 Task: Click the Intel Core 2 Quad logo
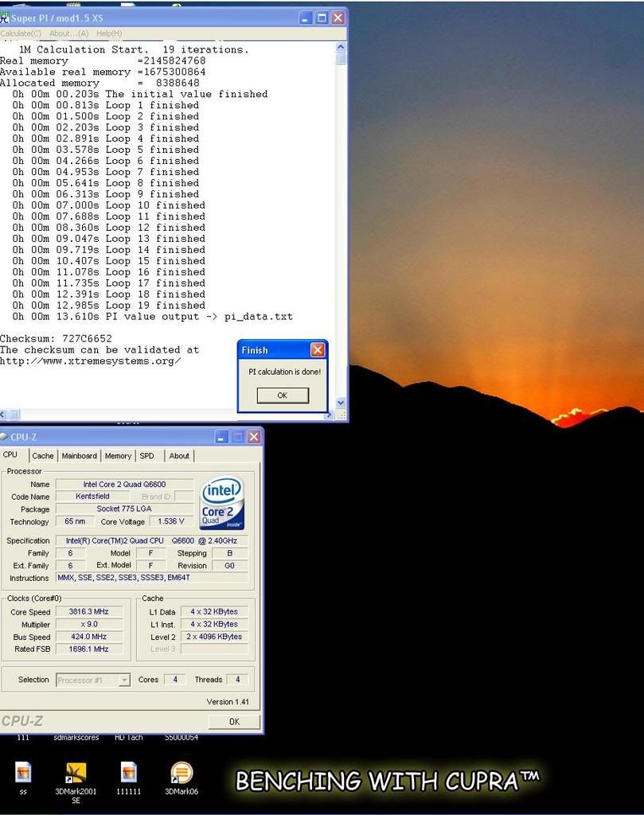(x=222, y=503)
